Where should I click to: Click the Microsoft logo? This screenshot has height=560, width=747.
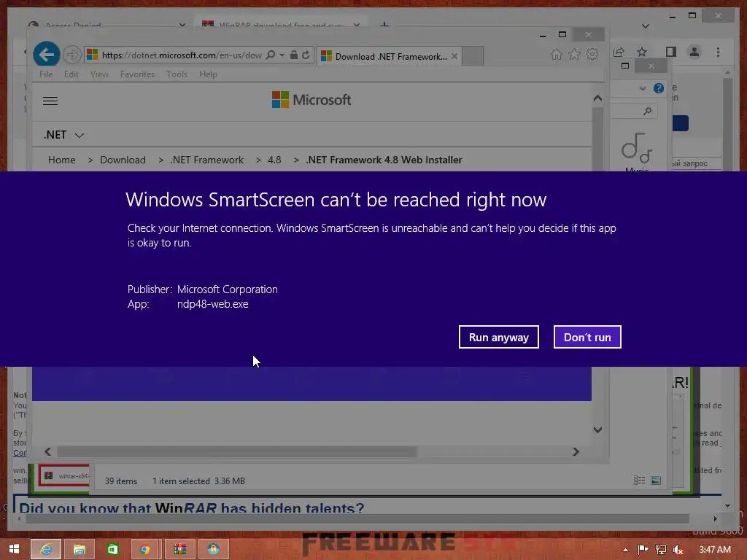311,100
